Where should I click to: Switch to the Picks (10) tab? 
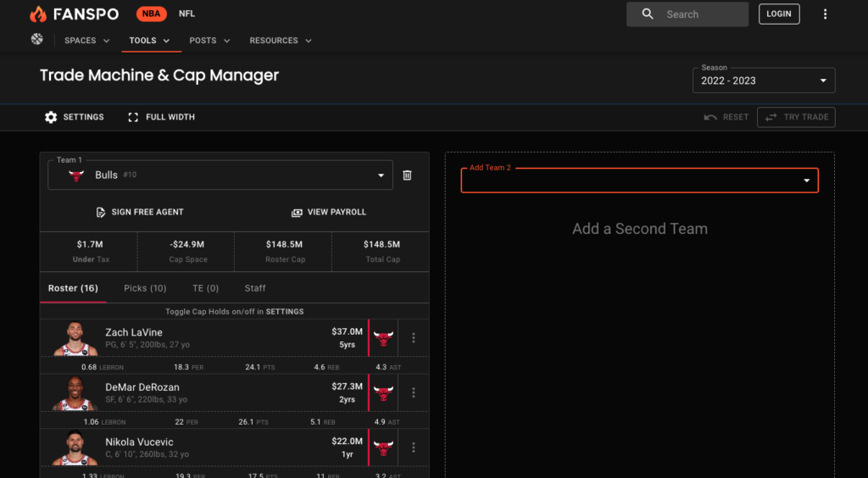click(145, 288)
